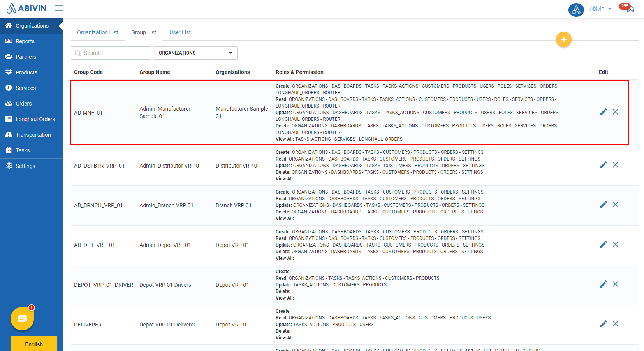This screenshot has height=351, width=644.
Task: Navigate to Products in the sidebar
Action: point(32,72)
